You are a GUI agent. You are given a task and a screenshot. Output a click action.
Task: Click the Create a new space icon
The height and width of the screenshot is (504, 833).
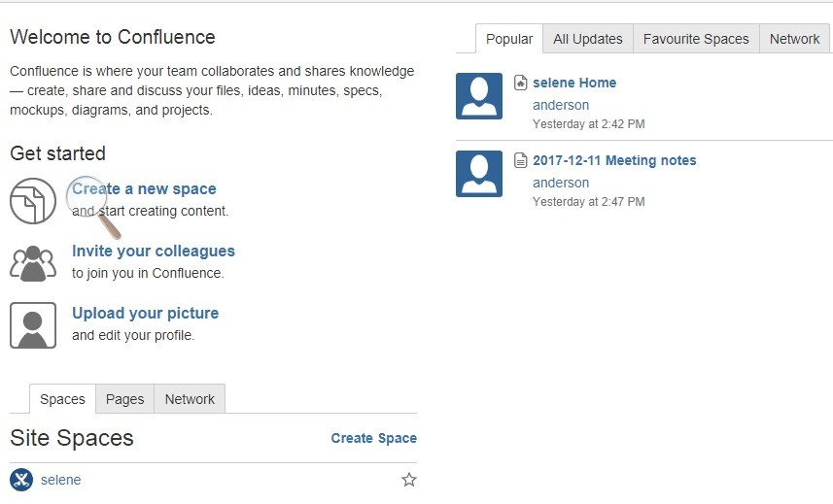tap(33, 201)
